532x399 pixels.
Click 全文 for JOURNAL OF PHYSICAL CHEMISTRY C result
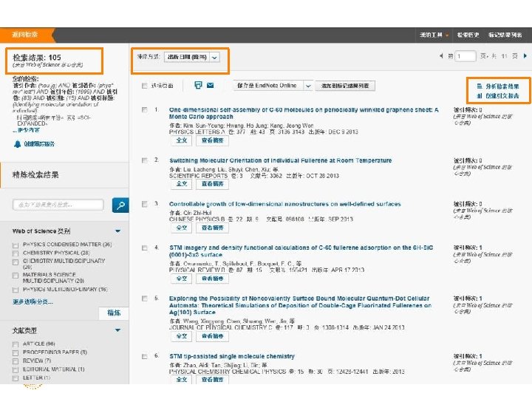[182, 336]
